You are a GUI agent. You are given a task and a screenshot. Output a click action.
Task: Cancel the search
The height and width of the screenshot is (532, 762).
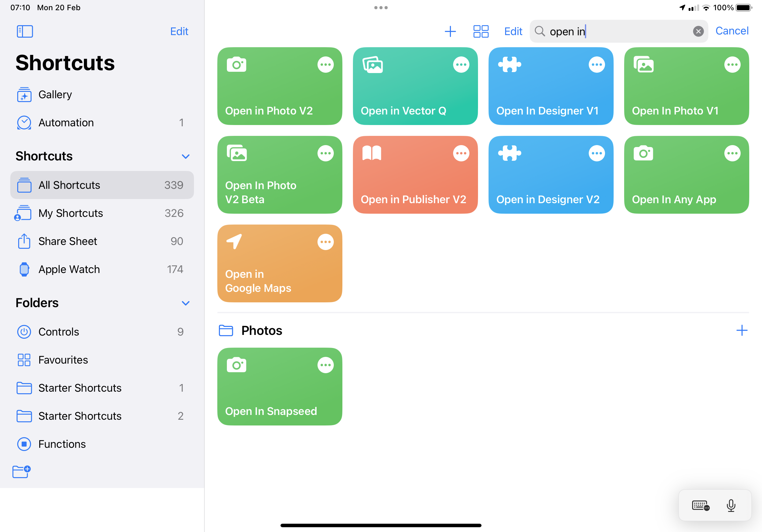(x=731, y=31)
